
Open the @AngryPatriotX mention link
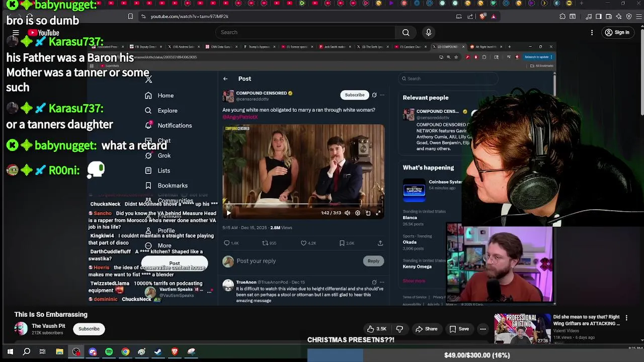[x=240, y=117]
